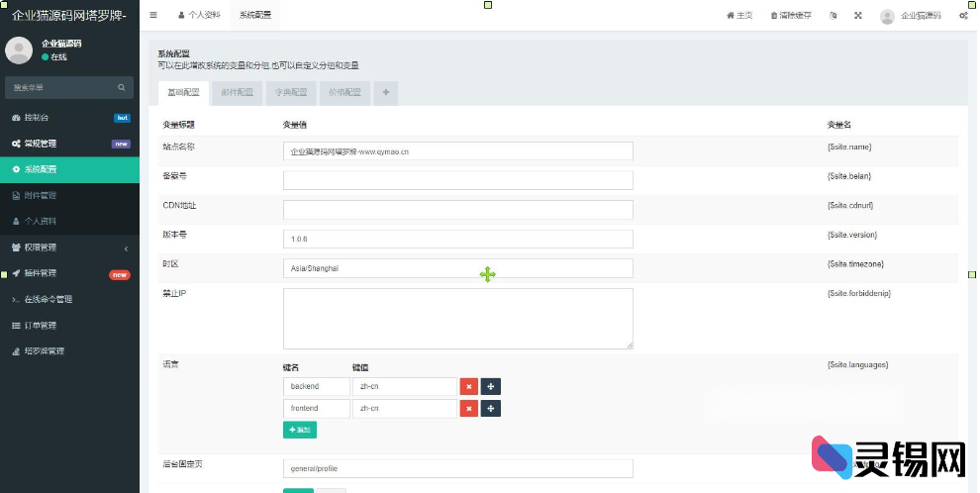
Task: Delete the frontend language row
Action: click(x=469, y=408)
